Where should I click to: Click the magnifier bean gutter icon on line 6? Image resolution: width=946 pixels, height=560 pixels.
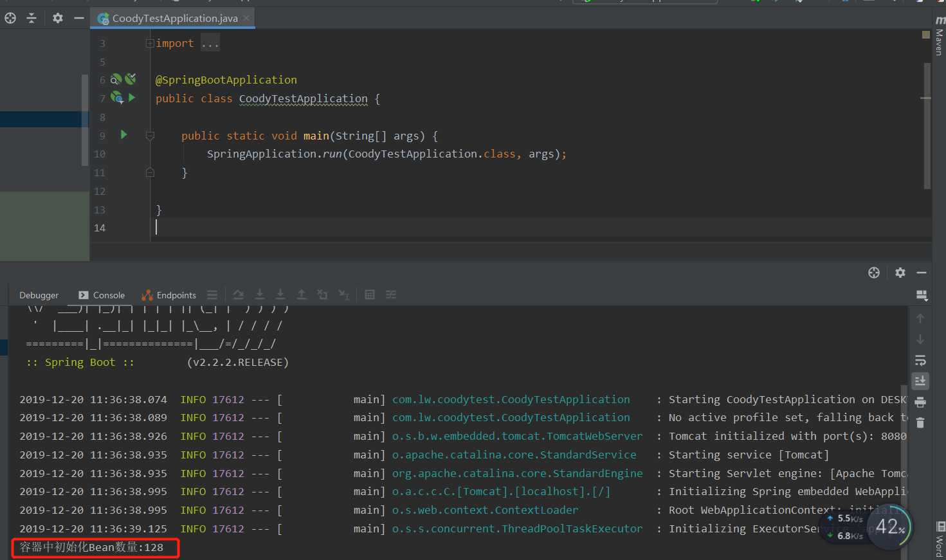[116, 79]
